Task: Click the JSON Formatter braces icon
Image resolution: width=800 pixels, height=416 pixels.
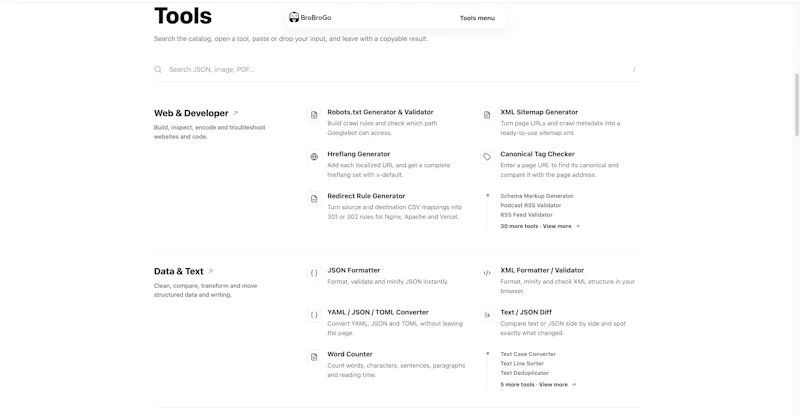Action: coord(314,273)
